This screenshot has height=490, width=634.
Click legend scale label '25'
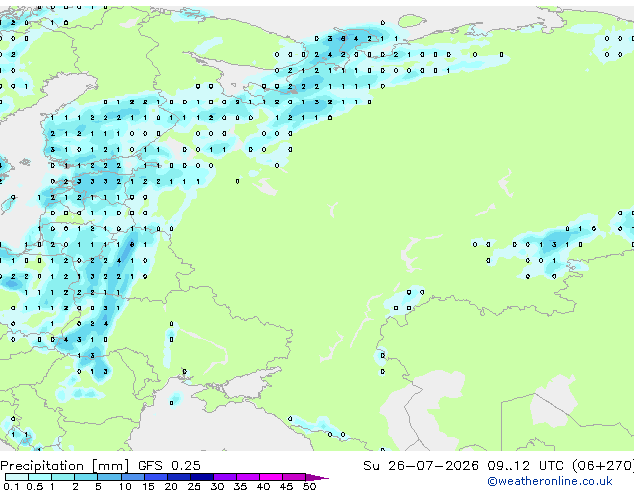(x=194, y=486)
